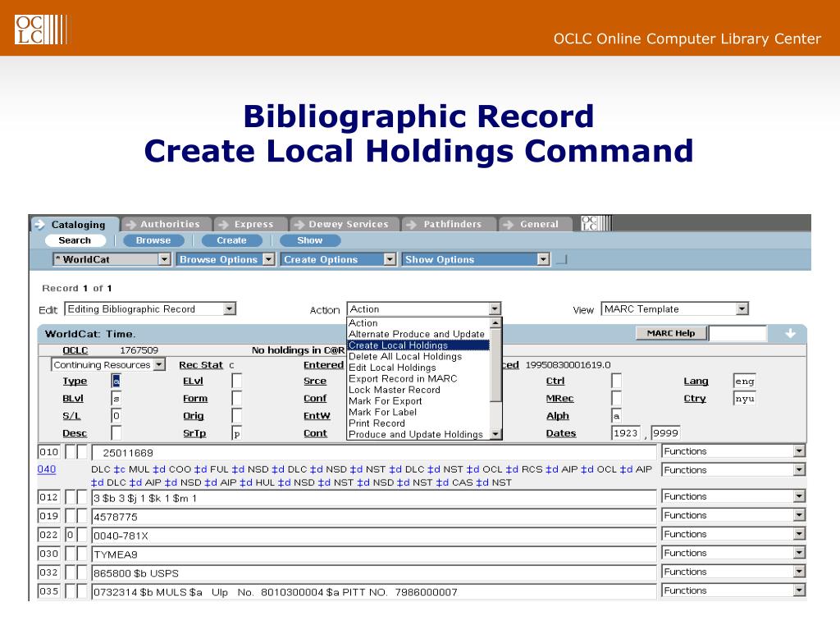Click the Lang field containing eng
The image size is (840, 630).
745,381
